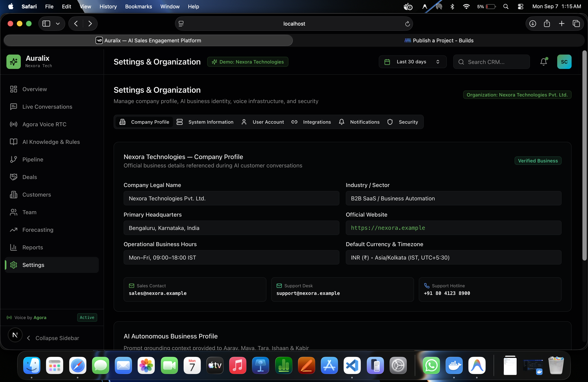Switch to System Information tab
Image resolution: width=588 pixels, height=382 pixels.
pyautogui.click(x=205, y=122)
